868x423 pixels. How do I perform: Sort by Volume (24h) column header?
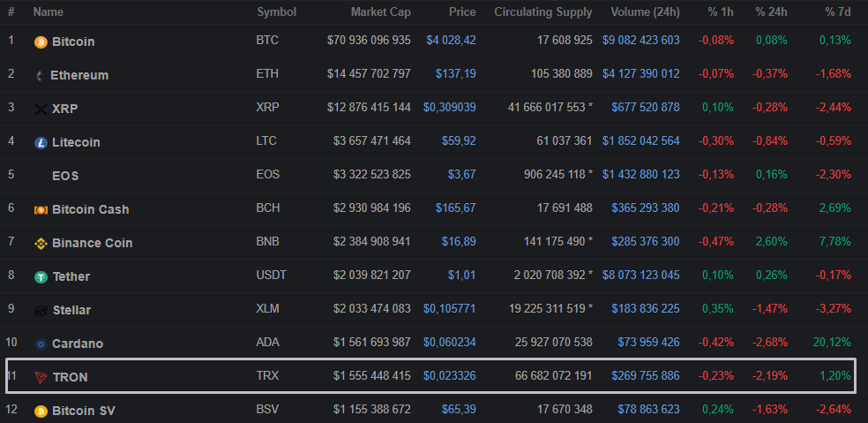pos(645,12)
